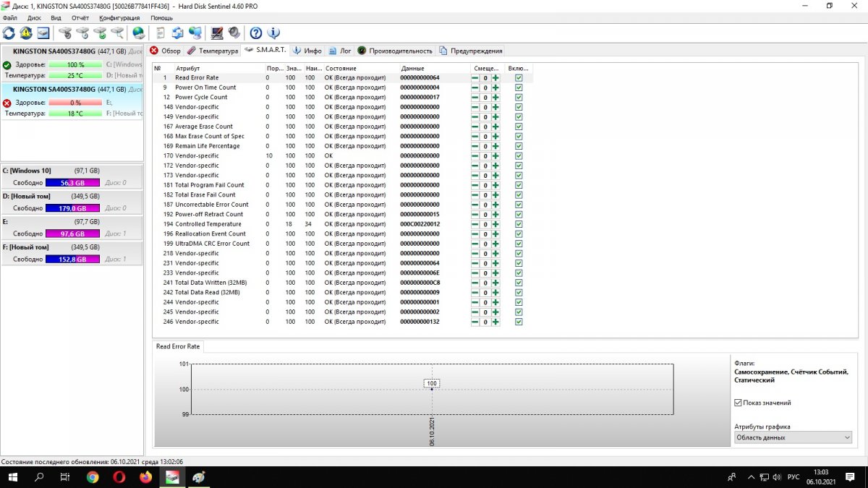Click the globe with disk toolbar icon
The height and width of the screenshot is (488, 868).
tap(138, 33)
